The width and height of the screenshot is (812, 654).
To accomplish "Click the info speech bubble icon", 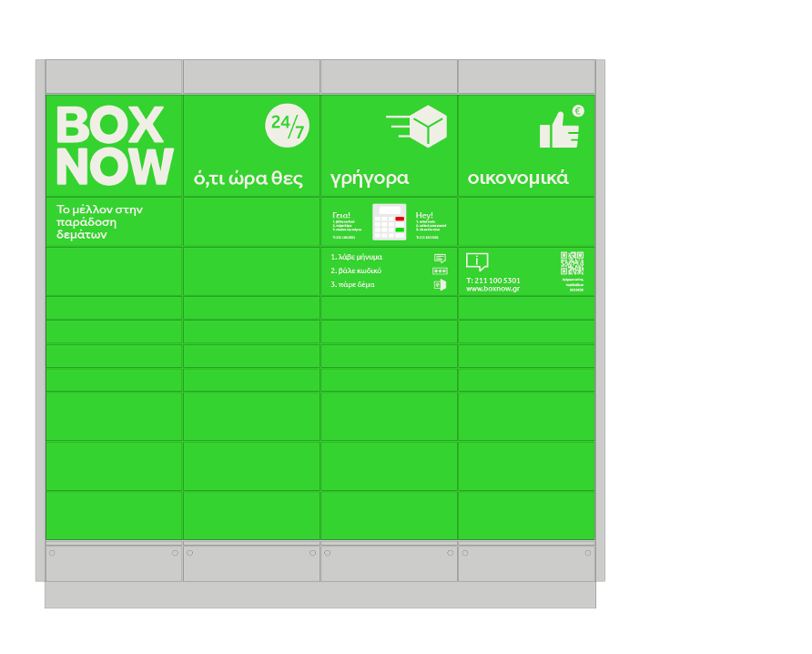I will coord(477,261).
